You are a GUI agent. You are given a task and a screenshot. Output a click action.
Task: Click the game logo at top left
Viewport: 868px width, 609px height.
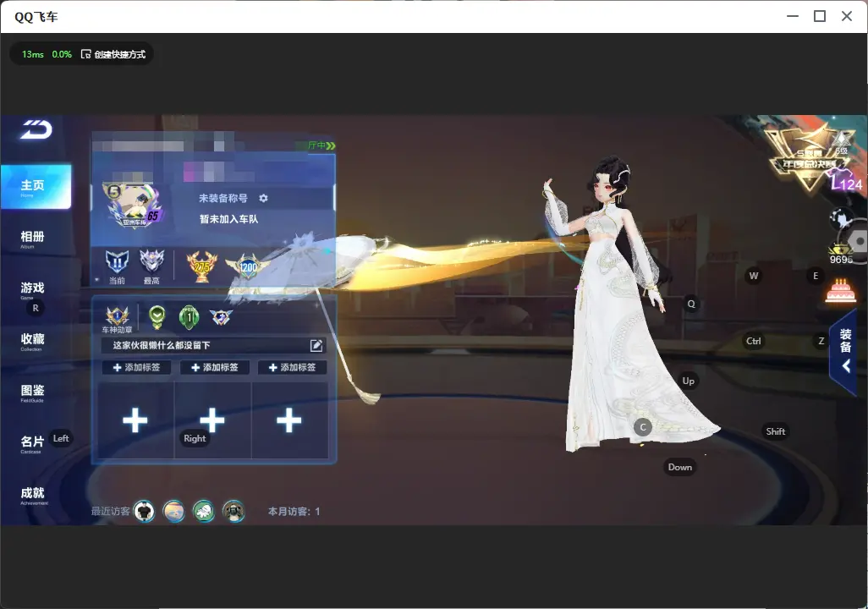[36, 130]
